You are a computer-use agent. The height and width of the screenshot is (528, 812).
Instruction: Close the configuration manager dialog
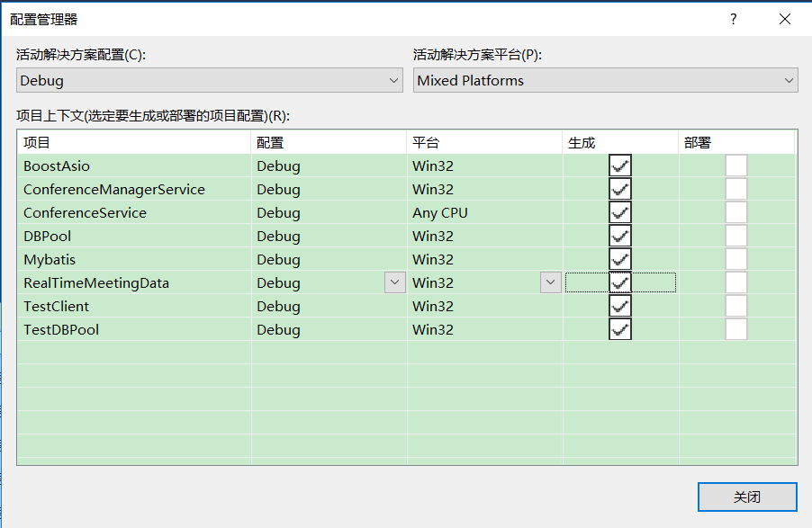tap(785, 19)
